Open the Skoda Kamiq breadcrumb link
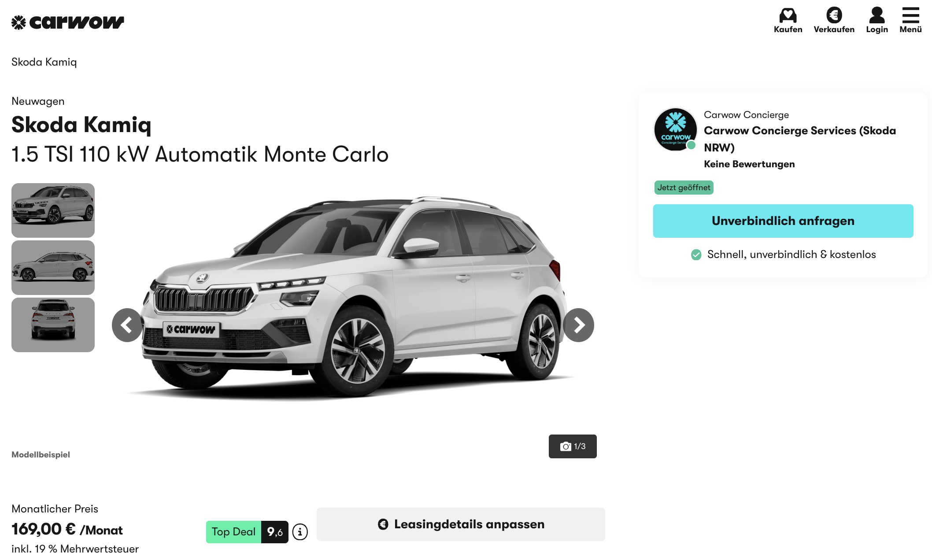 [x=44, y=62]
